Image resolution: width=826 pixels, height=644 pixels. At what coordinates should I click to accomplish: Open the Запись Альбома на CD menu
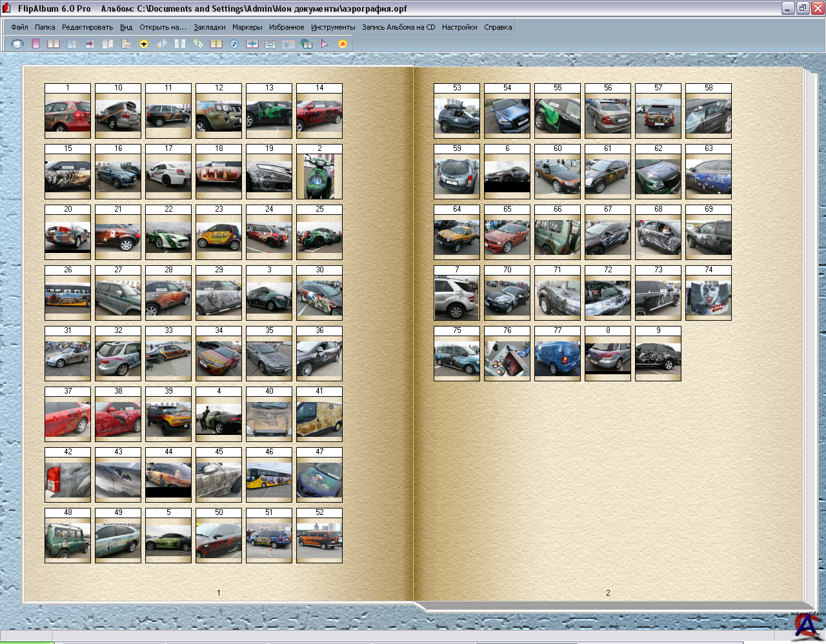398,27
